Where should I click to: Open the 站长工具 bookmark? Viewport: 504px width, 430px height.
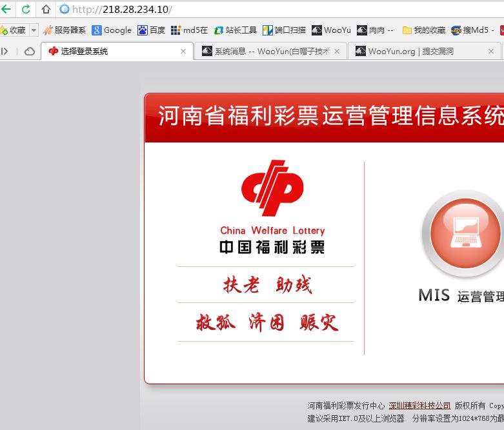pos(236,30)
